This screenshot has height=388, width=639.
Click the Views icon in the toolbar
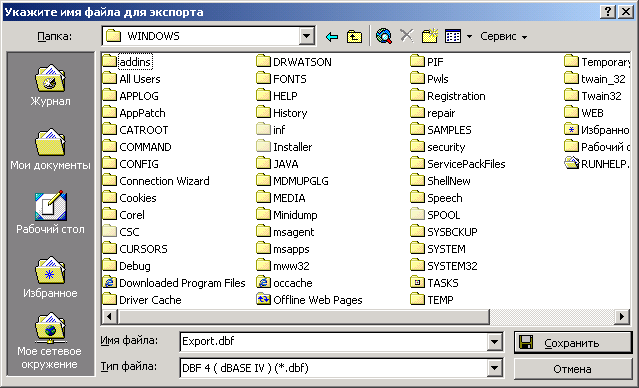(453, 36)
